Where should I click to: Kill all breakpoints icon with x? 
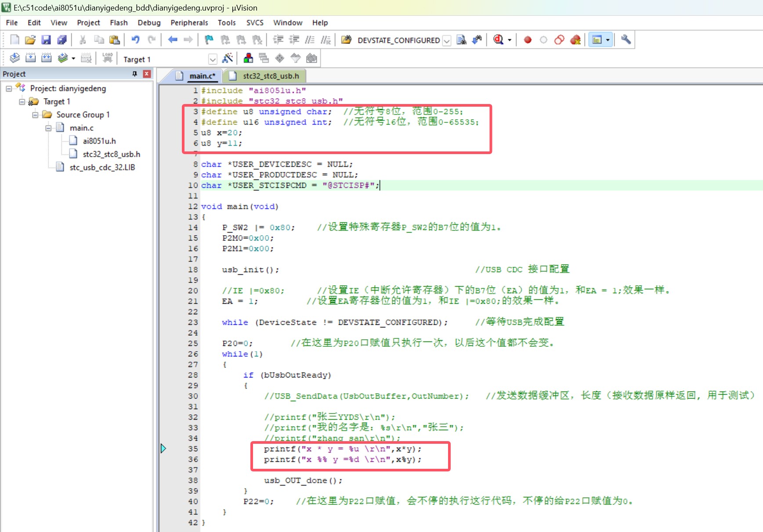[575, 40]
